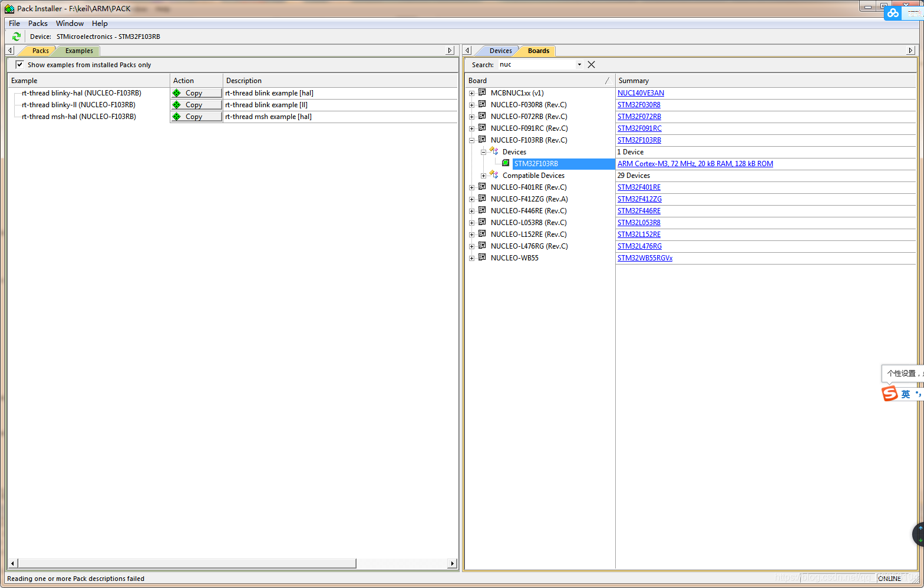Switch to the Devices tab
This screenshot has height=588, width=924.
coord(500,51)
